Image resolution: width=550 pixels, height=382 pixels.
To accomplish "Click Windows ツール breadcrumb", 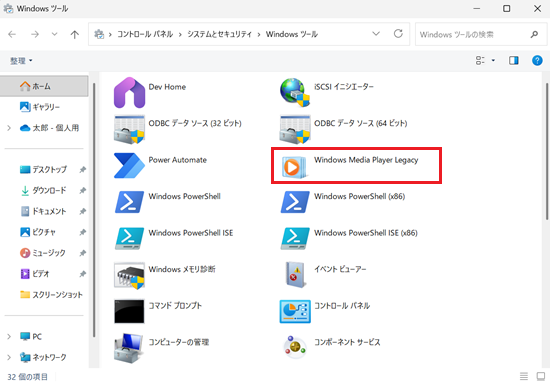I will (x=291, y=34).
